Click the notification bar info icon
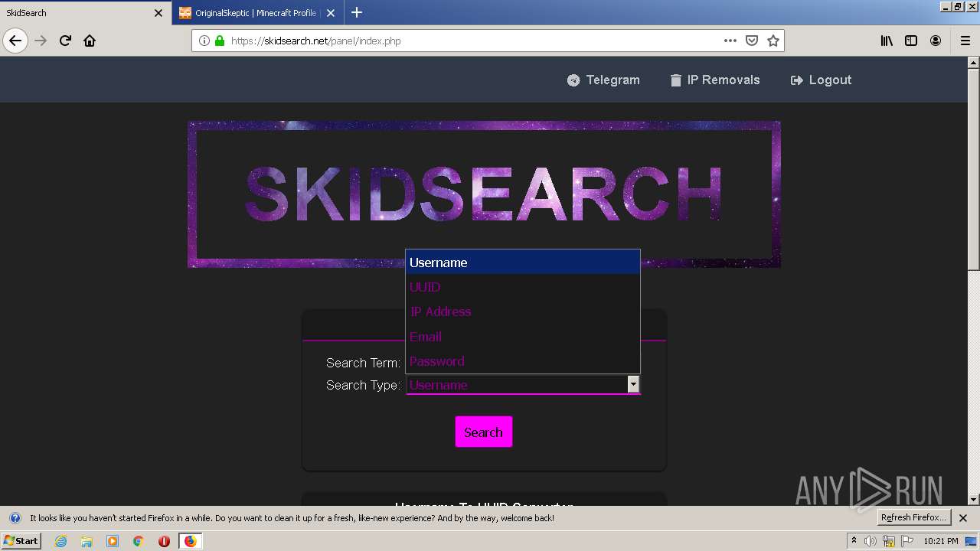980x551 pixels. (x=15, y=518)
